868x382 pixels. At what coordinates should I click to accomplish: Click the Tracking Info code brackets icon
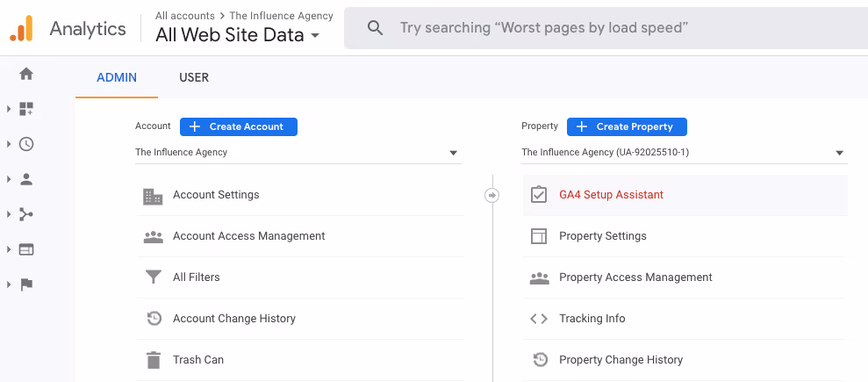tap(539, 319)
